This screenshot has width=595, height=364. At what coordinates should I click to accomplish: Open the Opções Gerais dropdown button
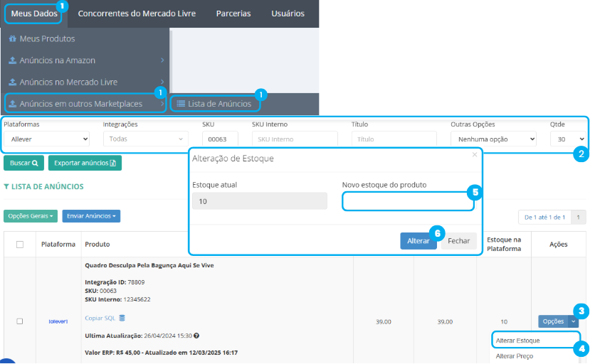point(31,216)
